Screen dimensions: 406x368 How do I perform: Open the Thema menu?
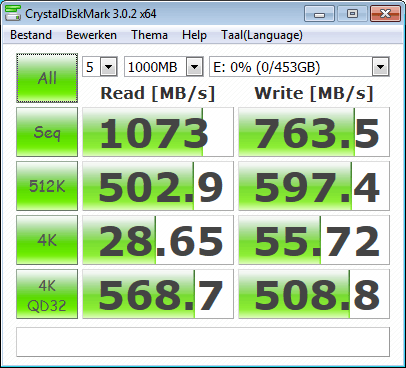tap(149, 35)
